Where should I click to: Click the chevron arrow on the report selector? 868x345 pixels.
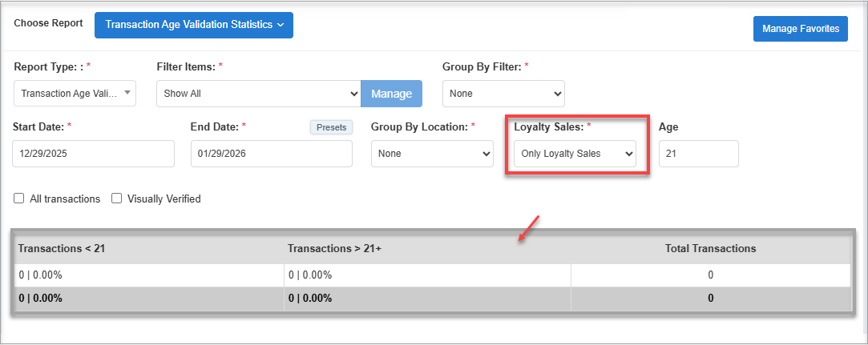[281, 25]
